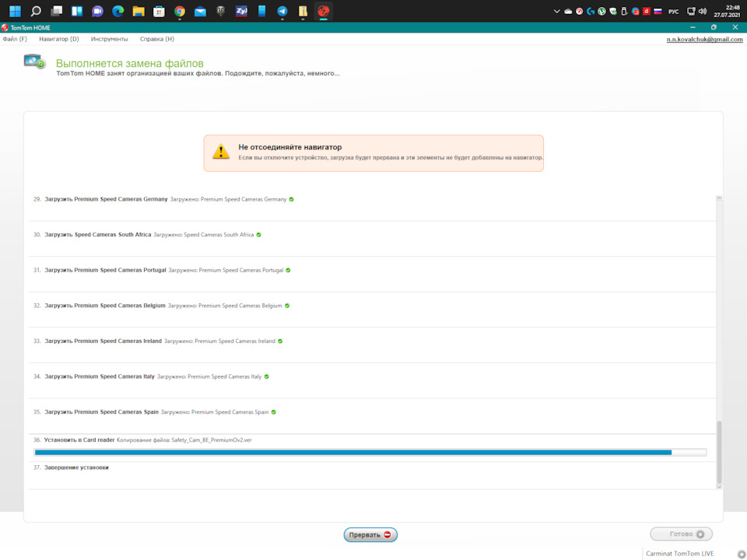Click green checkmark next to Speed Cameras Belgium
This screenshot has height=560, width=747.
coord(287,306)
